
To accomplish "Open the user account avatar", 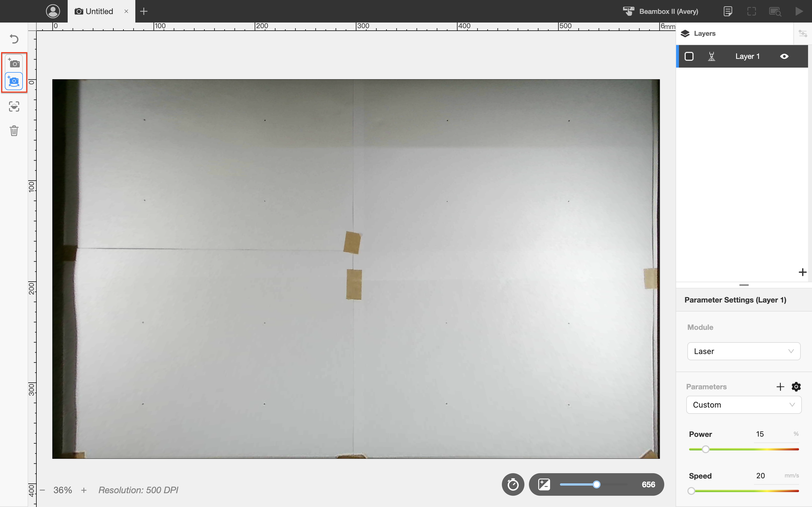I will pyautogui.click(x=53, y=11).
